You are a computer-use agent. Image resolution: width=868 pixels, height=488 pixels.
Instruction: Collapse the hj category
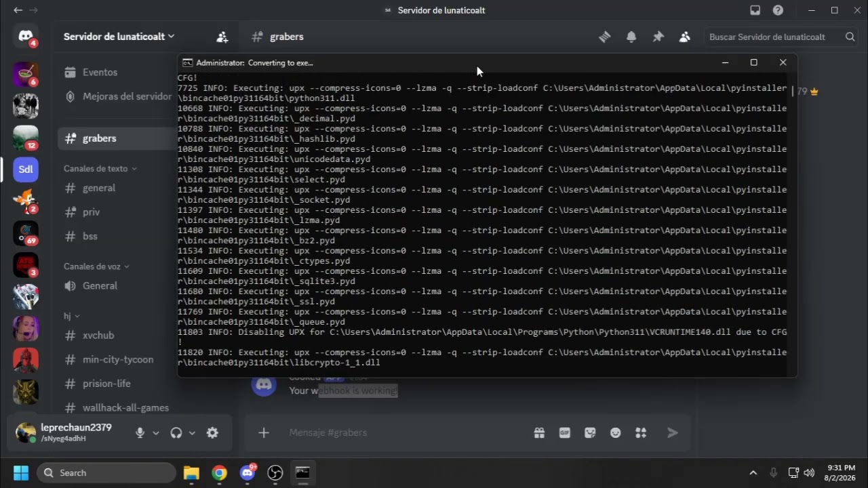point(71,316)
